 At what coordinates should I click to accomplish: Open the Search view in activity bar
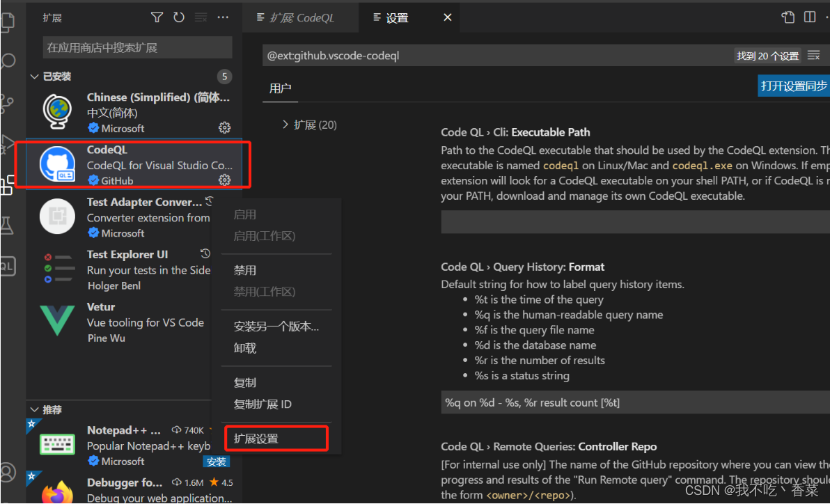pos(8,61)
